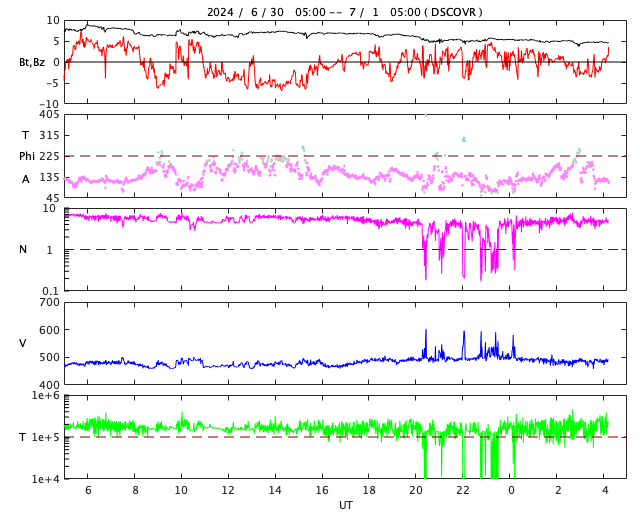Click the 225 tick value

coord(49,156)
